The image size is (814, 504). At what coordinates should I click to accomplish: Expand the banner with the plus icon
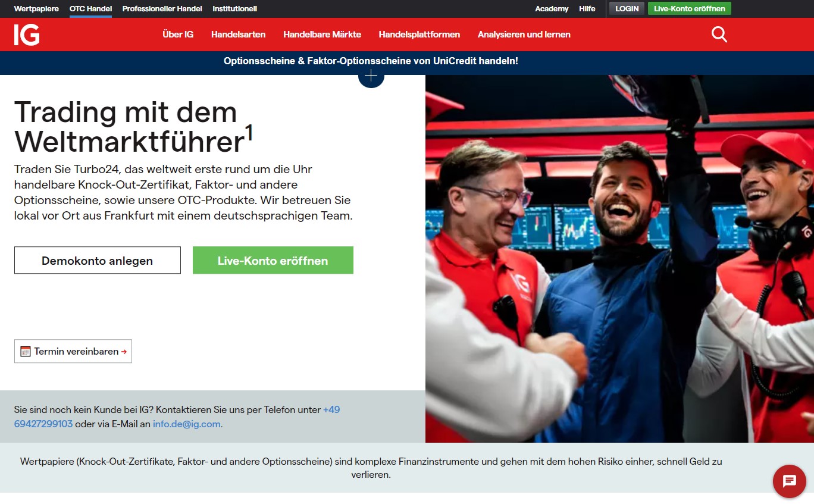[x=371, y=76]
